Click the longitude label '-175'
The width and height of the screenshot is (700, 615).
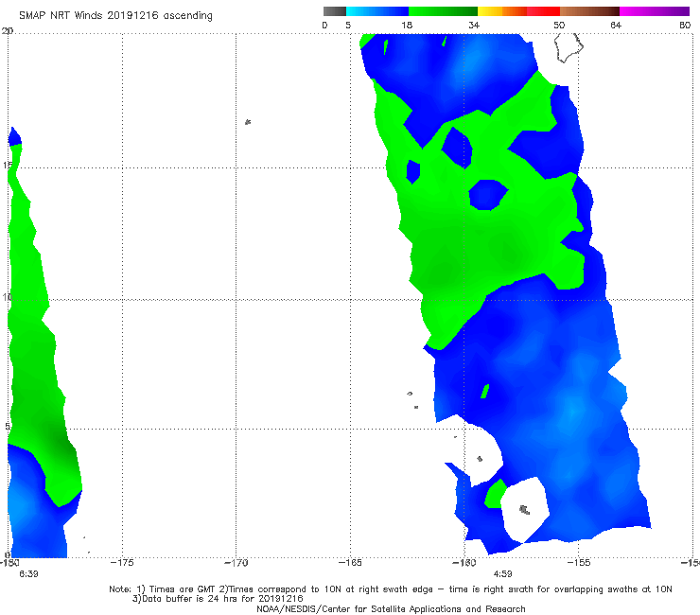[122, 563]
